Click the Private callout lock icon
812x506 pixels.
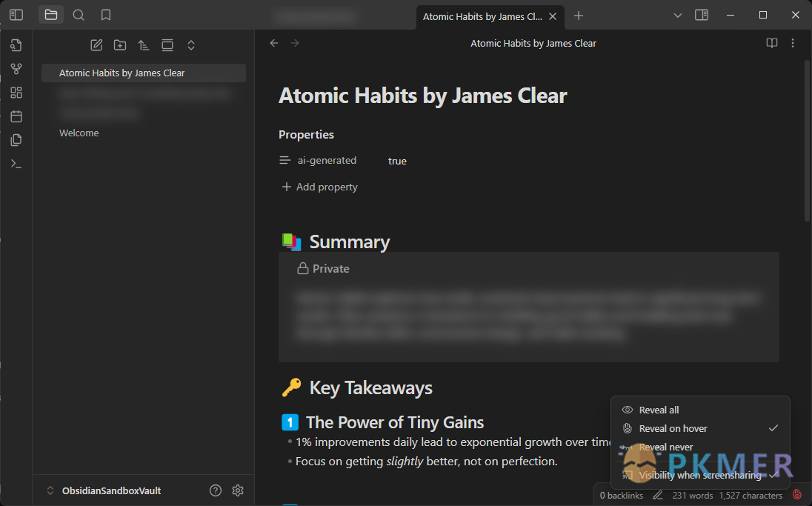click(303, 268)
